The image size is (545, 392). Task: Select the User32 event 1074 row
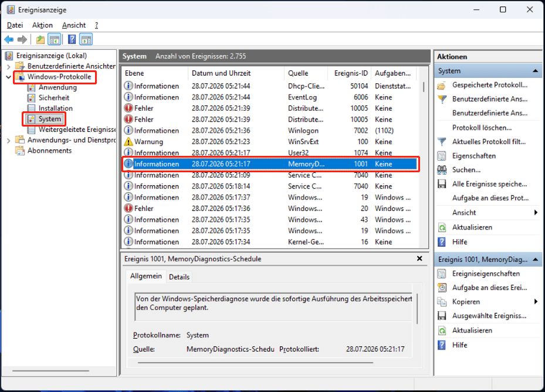270,152
